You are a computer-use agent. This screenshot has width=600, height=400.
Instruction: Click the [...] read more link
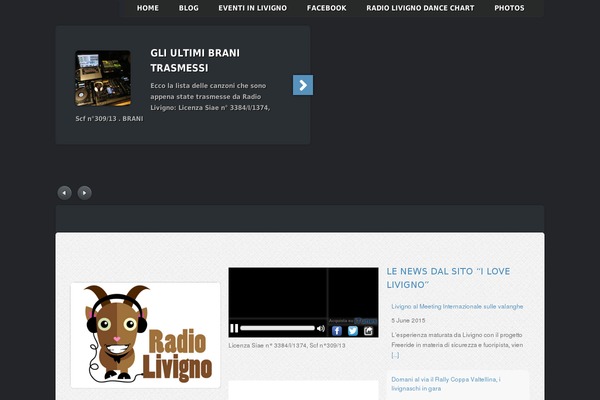[x=395, y=355]
